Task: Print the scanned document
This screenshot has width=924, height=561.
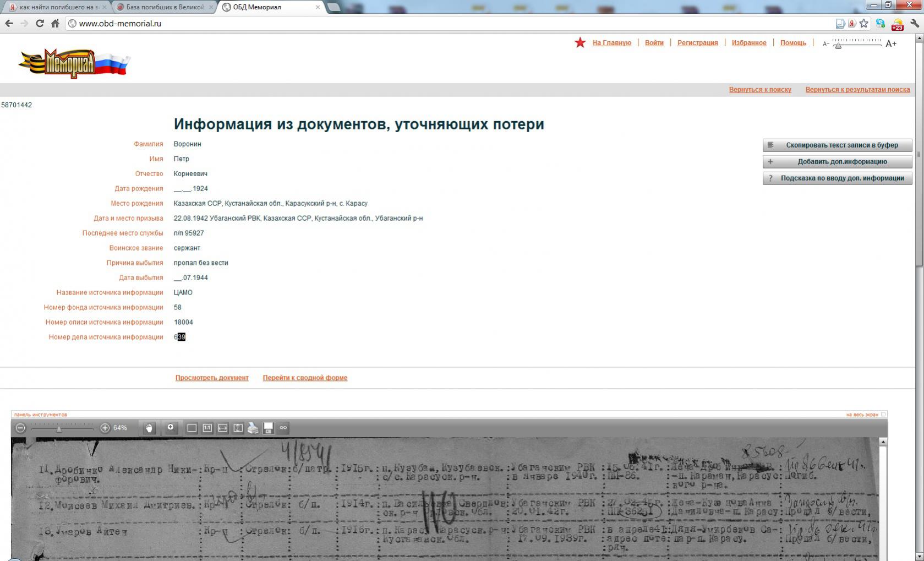Action: coord(253,428)
